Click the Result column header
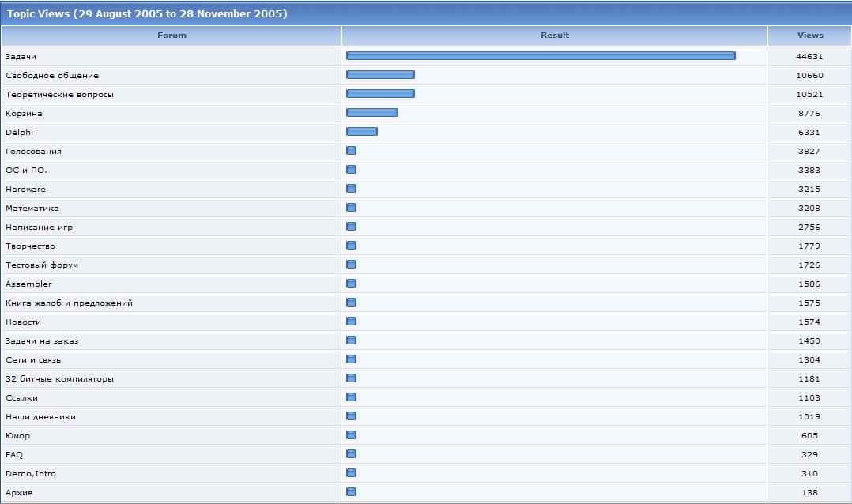 (554, 36)
